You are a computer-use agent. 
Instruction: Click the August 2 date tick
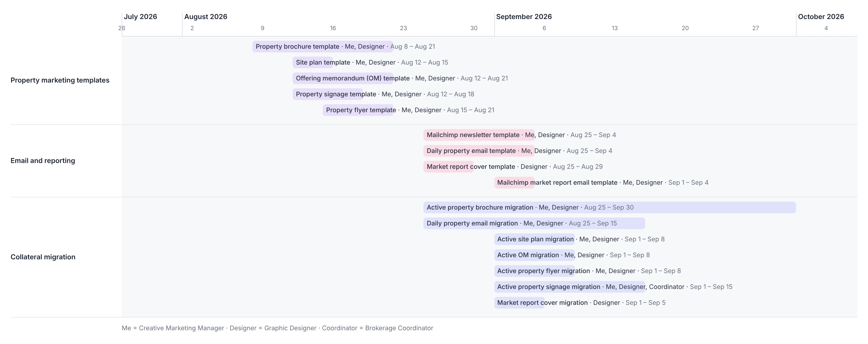click(192, 28)
